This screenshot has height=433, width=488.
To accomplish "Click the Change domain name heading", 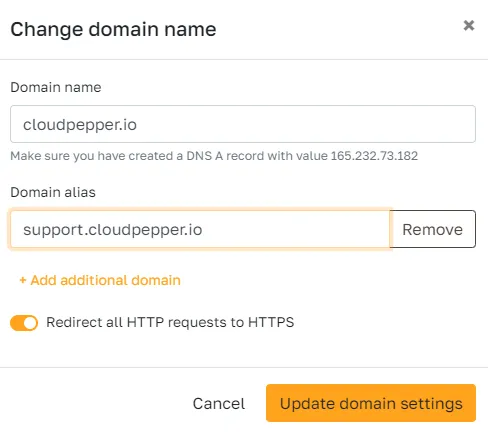I will coord(113,29).
